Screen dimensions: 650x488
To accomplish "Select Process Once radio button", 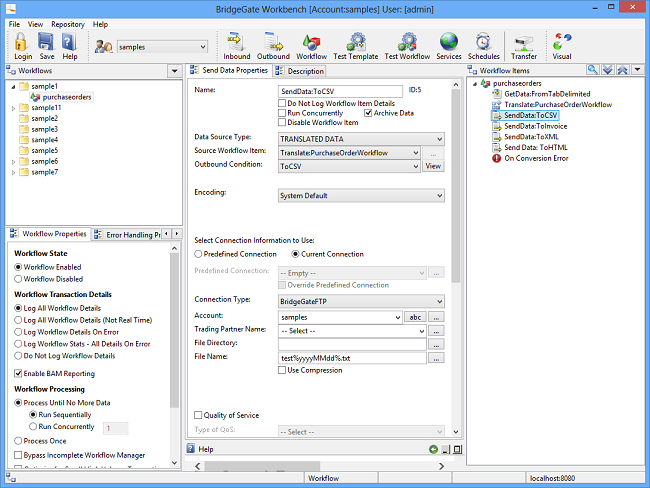I will click(x=18, y=441).
